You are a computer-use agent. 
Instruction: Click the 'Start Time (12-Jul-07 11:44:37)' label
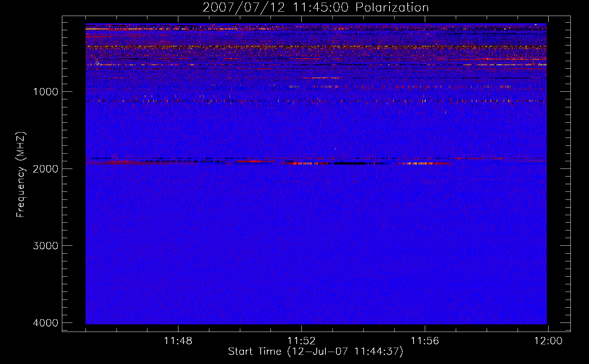[x=316, y=352]
